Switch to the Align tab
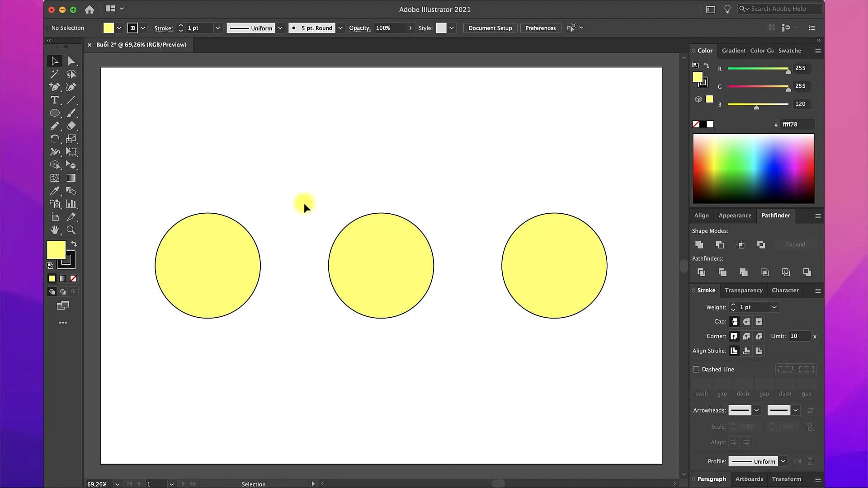This screenshot has width=868, height=488. 702,216
